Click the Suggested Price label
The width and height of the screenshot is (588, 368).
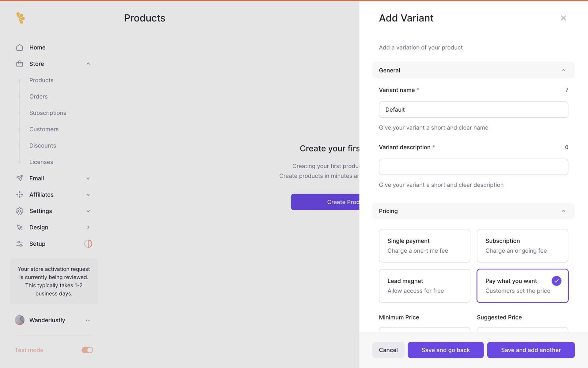(x=499, y=317)
